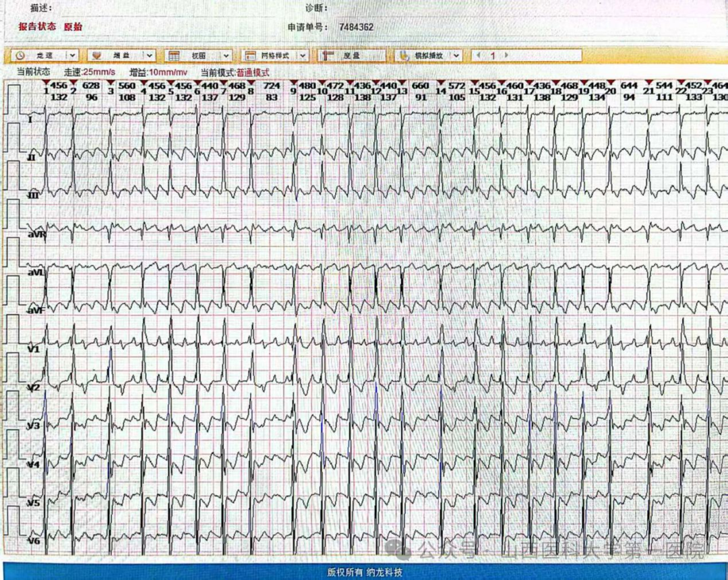Image resolution: width=728 pixels, height=580 pixels.
Task: Open the grid style (网格样式) dropdown arrow
Action: (303, 56)
